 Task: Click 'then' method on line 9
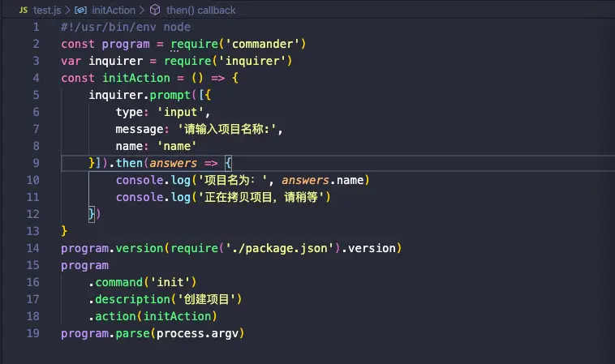tap(129, 163)
